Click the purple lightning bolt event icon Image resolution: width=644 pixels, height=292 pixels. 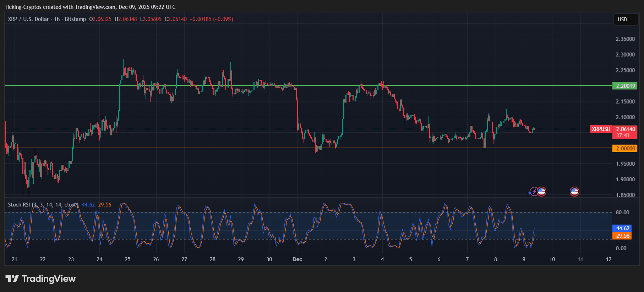click(535, 192)
